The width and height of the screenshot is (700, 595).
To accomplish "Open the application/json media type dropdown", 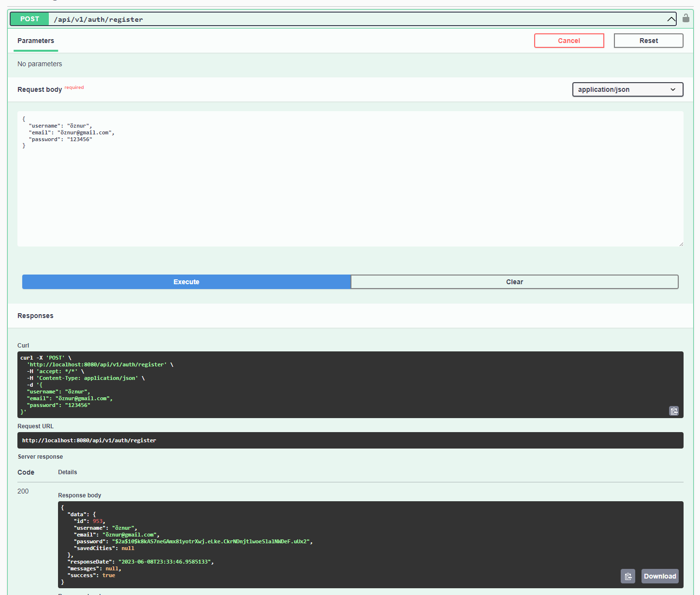I will coord(627,89).
